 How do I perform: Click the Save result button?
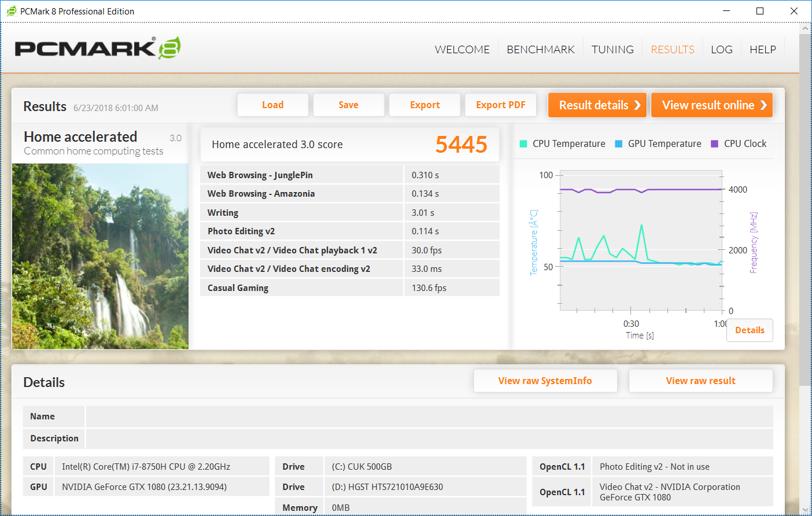click(349, 105)
